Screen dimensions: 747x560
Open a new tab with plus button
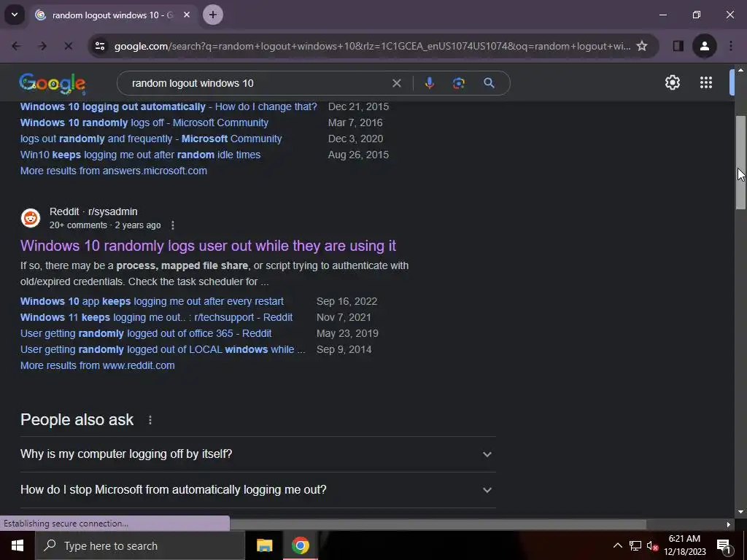point(213,15)
